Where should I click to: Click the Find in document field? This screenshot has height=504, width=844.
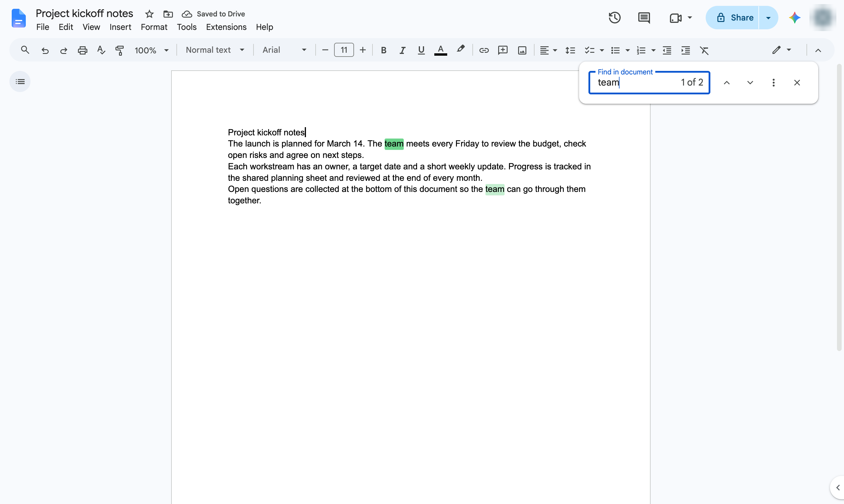[649, 83]
